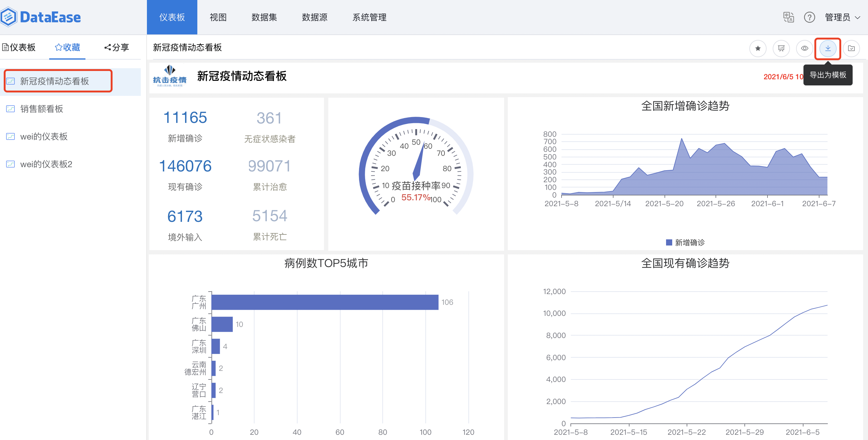Click the 99071 累计治愈 value
Screen dimensions: 868x440
269,166
